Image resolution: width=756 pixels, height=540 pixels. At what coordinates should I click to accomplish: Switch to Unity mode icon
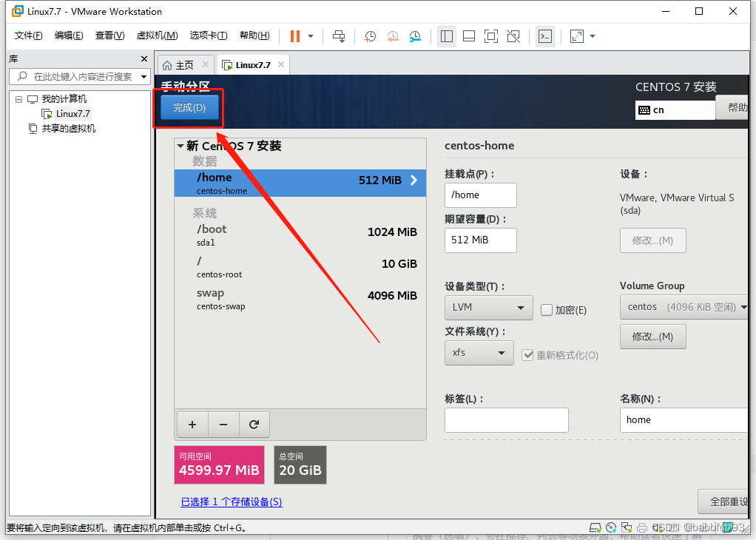[x=513, y=36]
